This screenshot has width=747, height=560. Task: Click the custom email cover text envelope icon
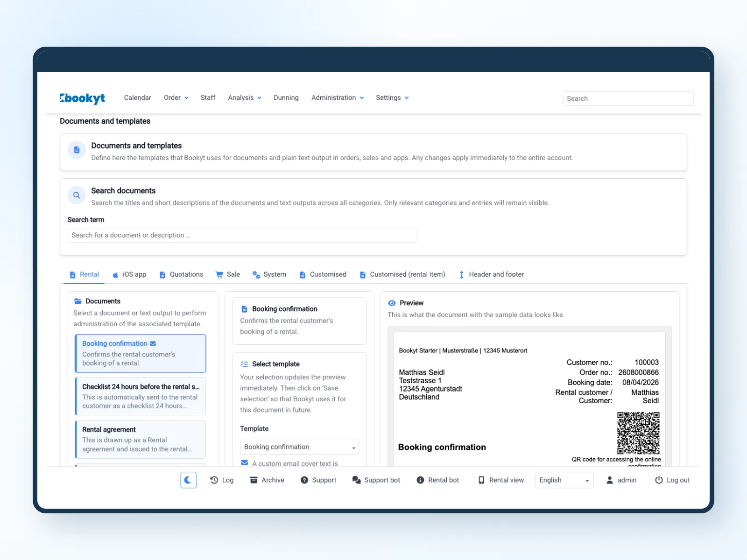tap(244, 463)
